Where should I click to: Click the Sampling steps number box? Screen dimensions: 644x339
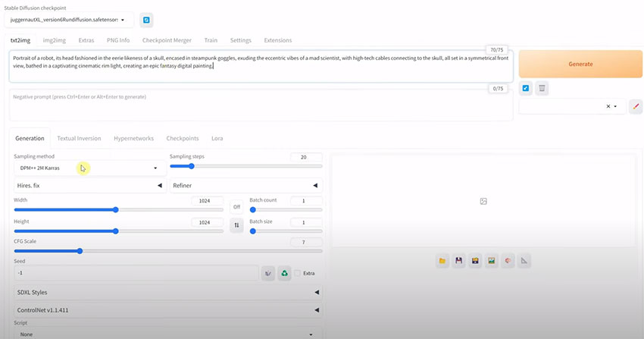[x=306, y=158]
